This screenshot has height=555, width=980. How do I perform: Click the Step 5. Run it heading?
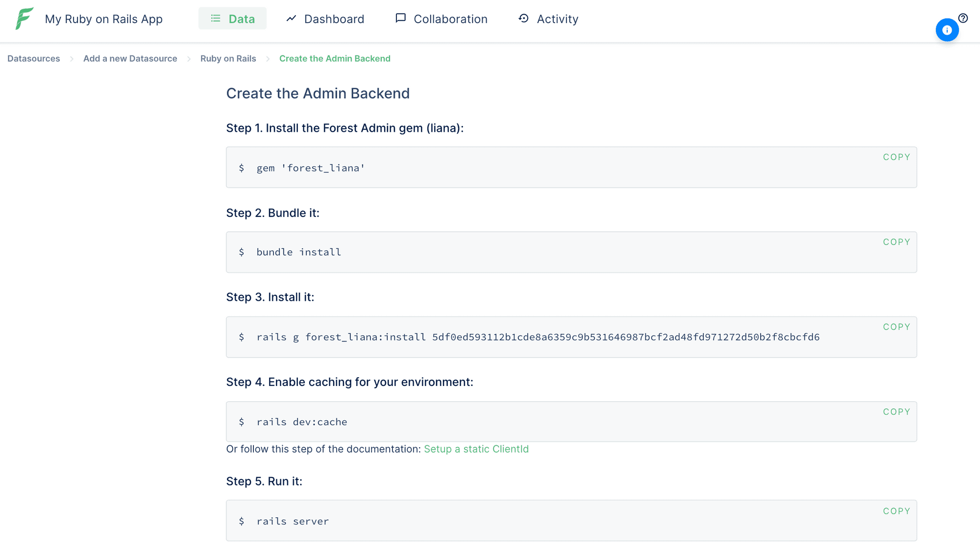pyautogui.click(x=265, y=482)
